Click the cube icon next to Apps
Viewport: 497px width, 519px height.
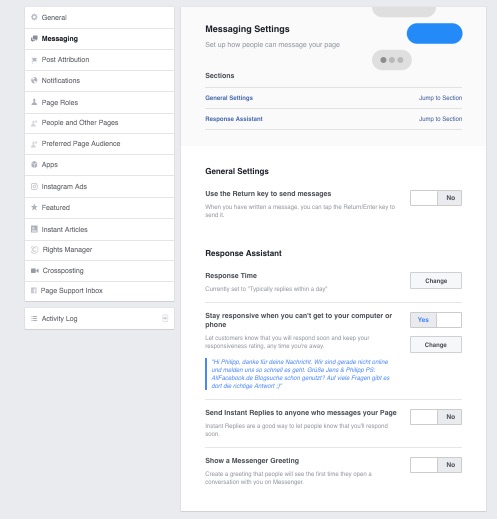click(34, 164)
